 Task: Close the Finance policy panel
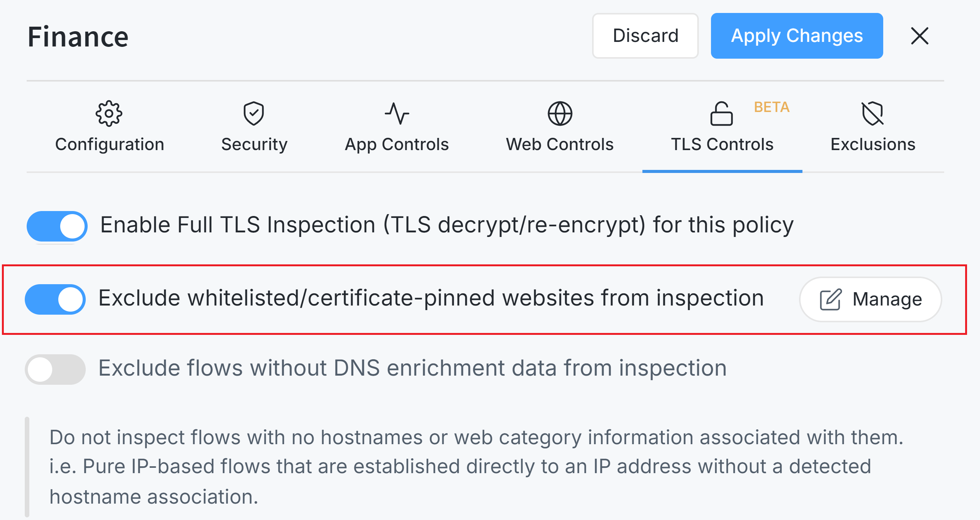[x=920, y=36]
